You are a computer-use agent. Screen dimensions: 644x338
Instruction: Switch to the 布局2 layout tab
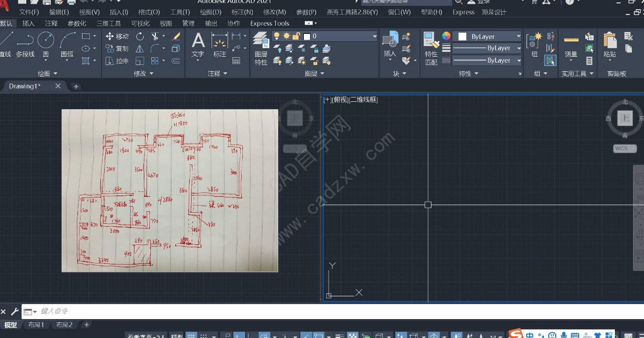(x=64, y=325)
